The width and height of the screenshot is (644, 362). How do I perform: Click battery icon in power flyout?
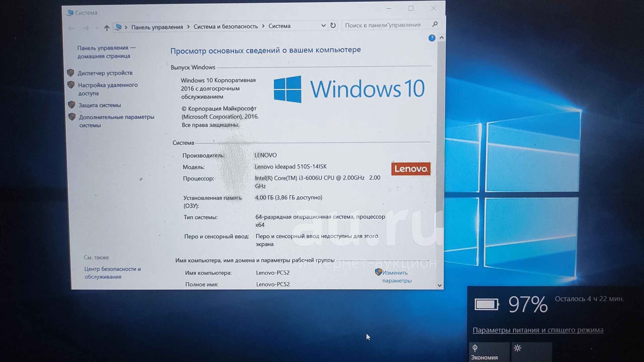pos(487,304)
